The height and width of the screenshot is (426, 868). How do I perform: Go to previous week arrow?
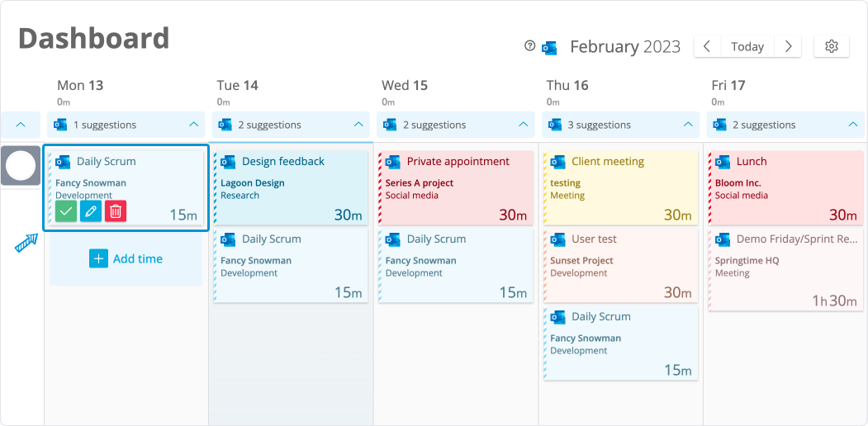[707, 47]
